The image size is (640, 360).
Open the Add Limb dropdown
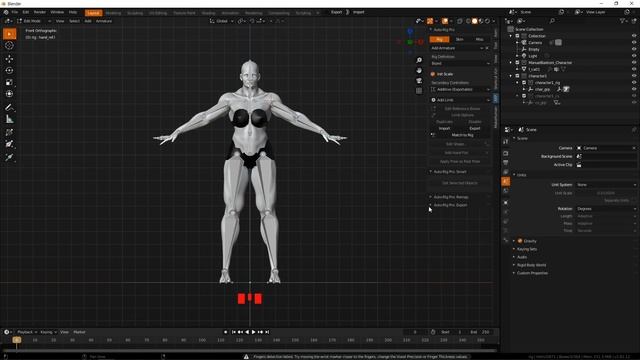[x=460, y=100]
